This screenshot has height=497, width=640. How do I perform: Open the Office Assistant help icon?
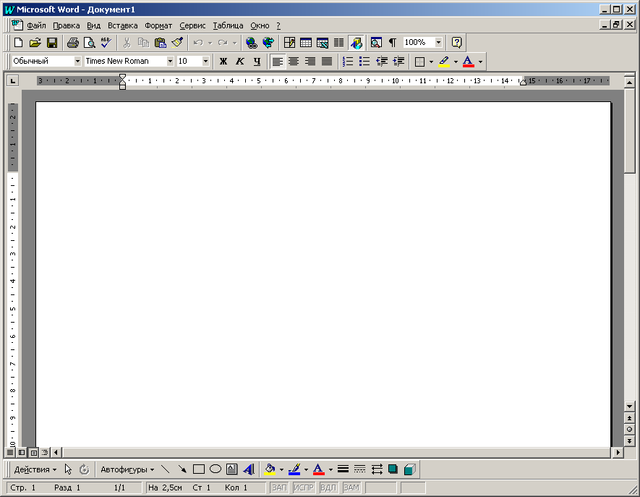pyautogui.click(x=457, y=42)
